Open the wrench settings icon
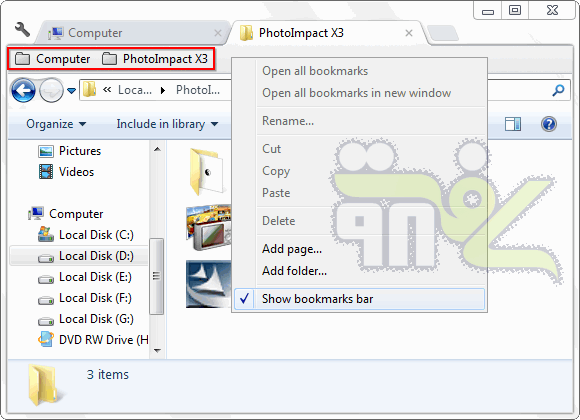The image size is (580, 420). click(22, 30)
